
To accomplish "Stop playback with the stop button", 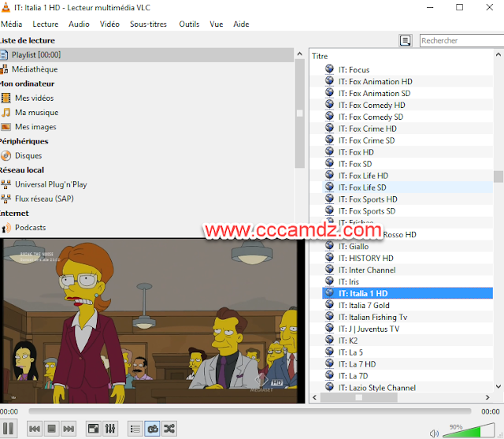I will [x=51, y=429].
